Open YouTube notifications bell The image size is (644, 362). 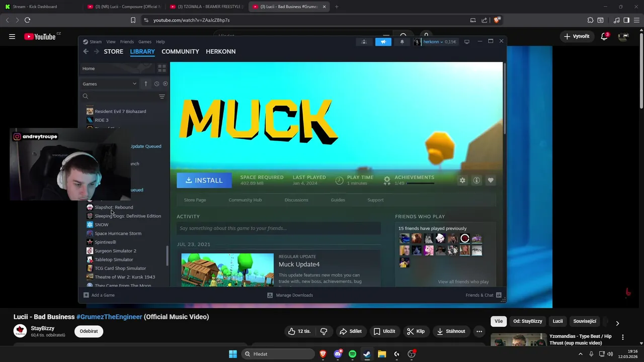[x=605, y=36]
